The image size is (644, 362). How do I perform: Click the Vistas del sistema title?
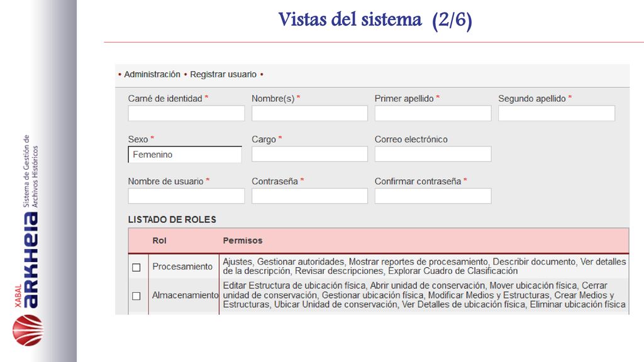click(x=375, y=19)
